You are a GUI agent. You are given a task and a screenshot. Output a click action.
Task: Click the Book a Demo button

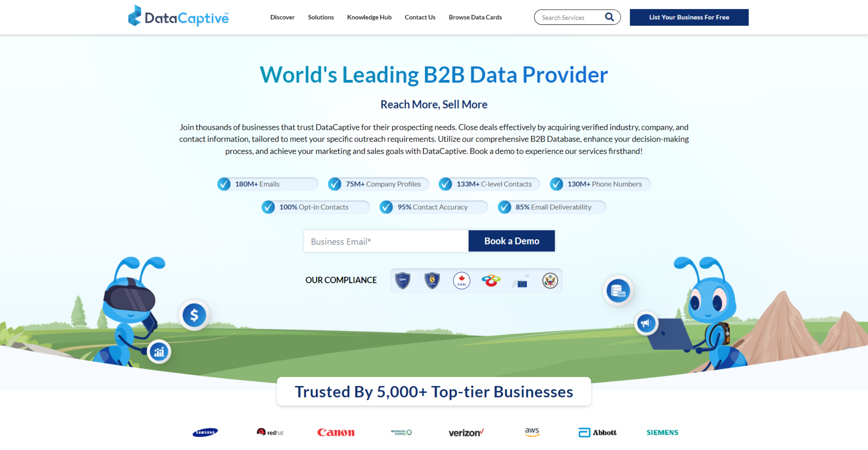512,241
